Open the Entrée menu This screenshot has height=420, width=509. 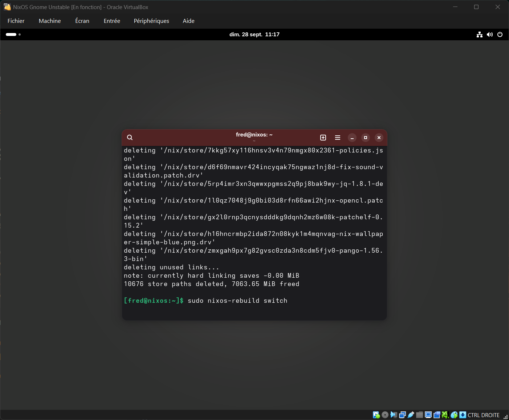click(112, 21)
